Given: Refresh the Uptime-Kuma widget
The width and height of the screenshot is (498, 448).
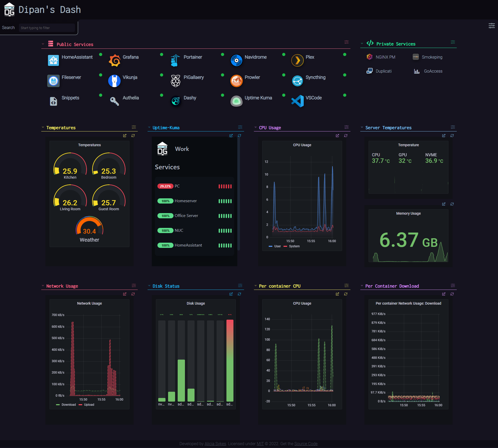Looking at the screenshot, I should [x=239, y=136].
